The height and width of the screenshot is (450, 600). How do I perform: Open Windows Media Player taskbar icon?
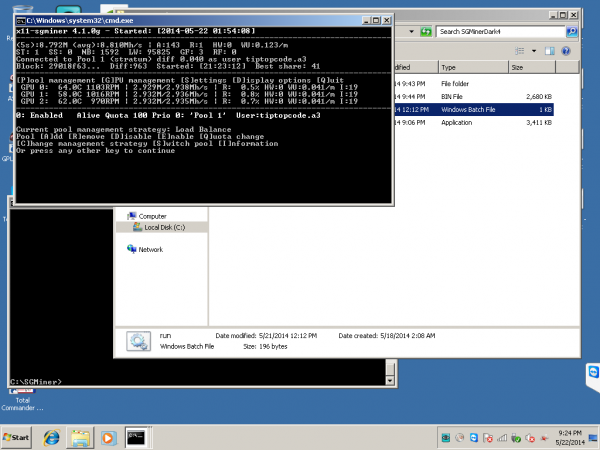(x=108, y=437)
